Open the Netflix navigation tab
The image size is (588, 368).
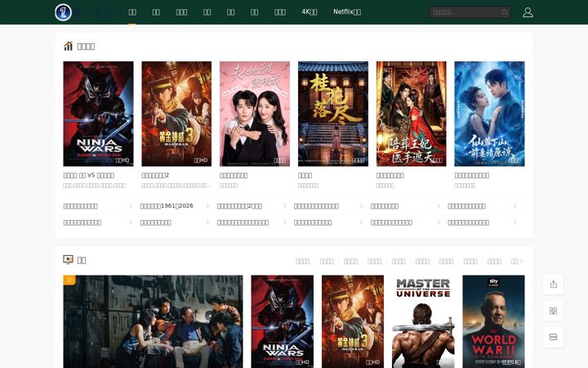(347, 12)
